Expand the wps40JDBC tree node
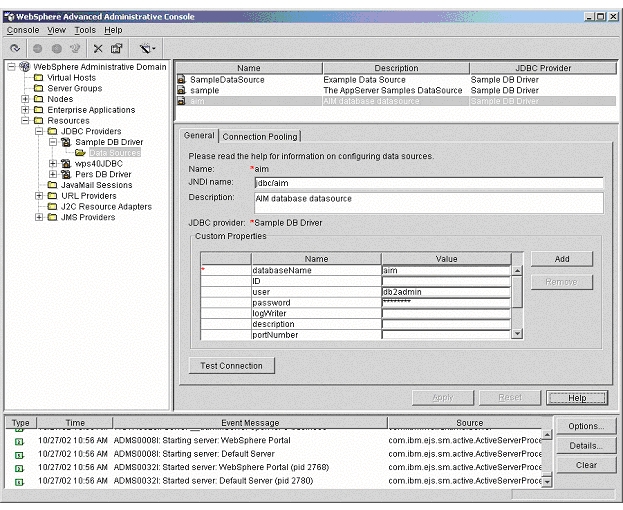 [53, 163]
